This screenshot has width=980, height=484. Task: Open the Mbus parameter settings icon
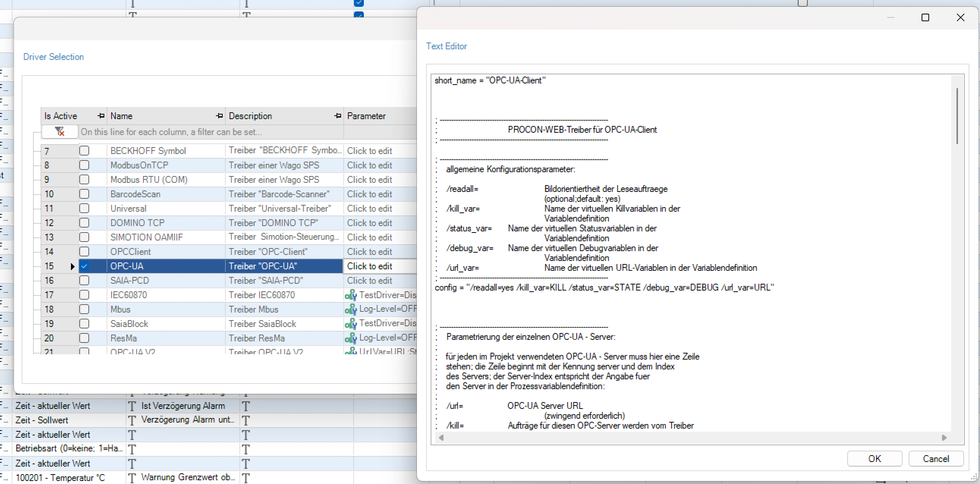tap(351, 310)
